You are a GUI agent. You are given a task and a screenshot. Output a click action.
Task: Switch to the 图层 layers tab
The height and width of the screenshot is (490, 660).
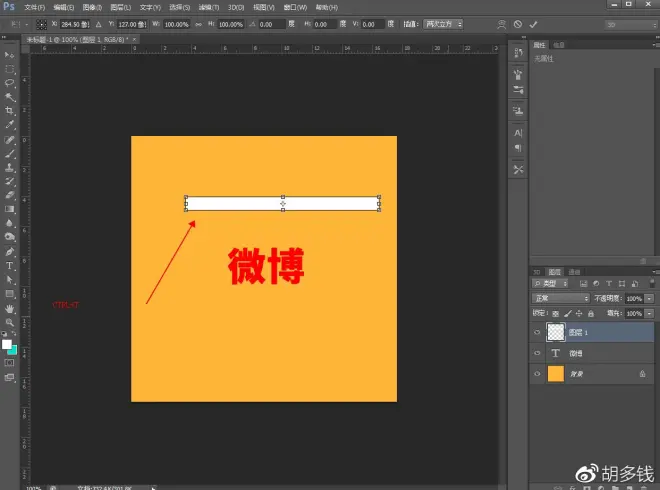click(x=554, y=272)
